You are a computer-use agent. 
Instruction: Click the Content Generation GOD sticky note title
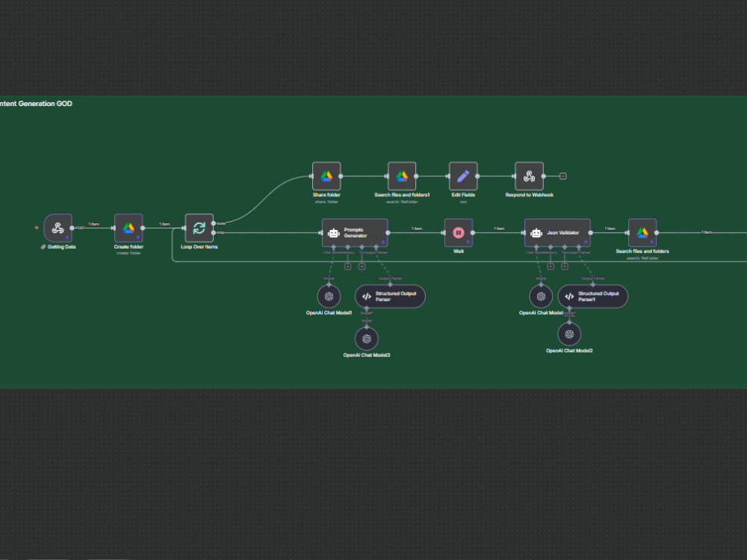point(36,104)
